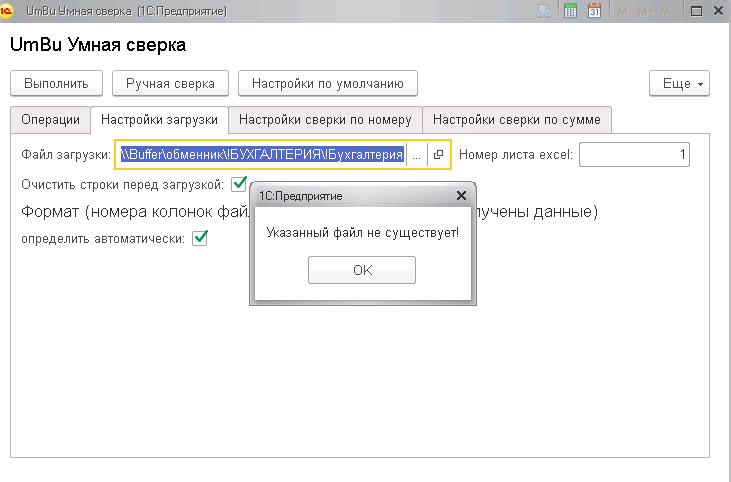Click the print/save icon in title bar
Screen dimensions: 731x482
[544, 11]
